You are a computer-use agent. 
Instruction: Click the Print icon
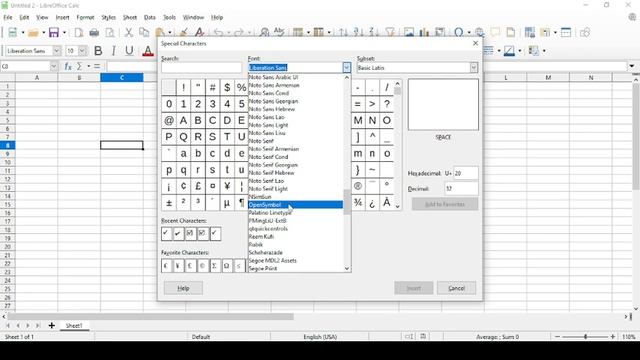click(94, 33)
